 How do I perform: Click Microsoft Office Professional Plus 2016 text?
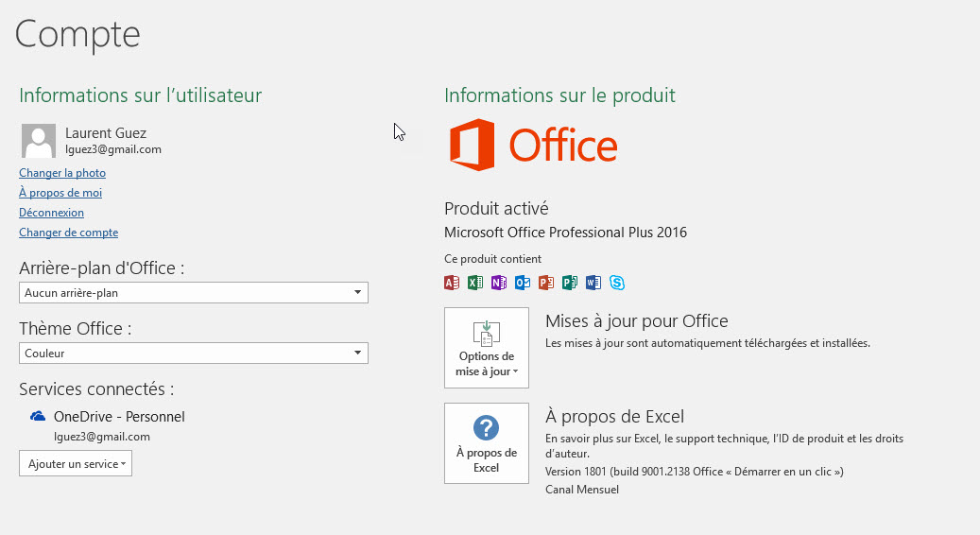(566, 233)
